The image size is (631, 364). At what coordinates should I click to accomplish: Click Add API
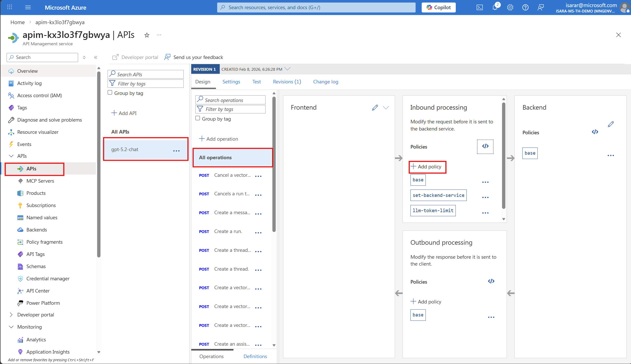[x=124, y=113]
